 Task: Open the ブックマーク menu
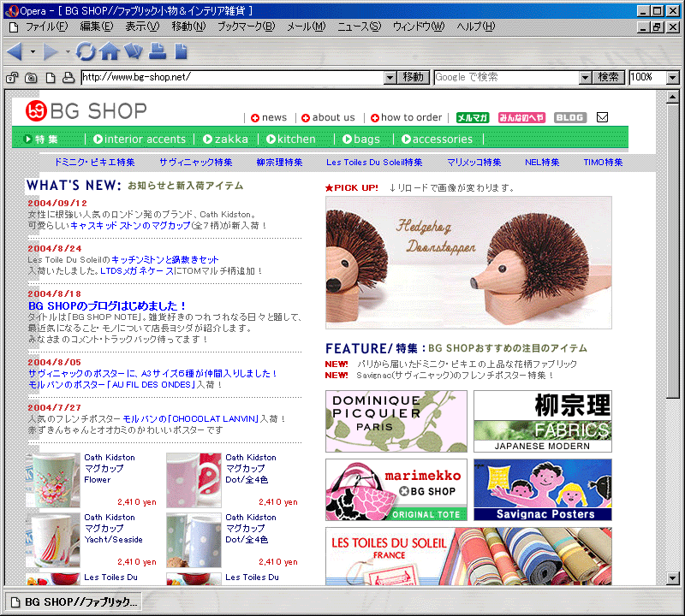[247, 27]
